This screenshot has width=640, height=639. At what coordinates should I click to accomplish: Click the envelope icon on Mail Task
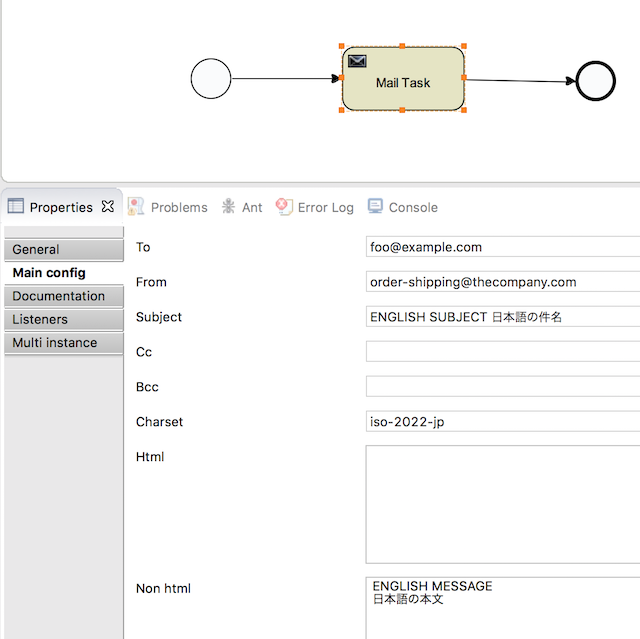(x=356, y=61)
